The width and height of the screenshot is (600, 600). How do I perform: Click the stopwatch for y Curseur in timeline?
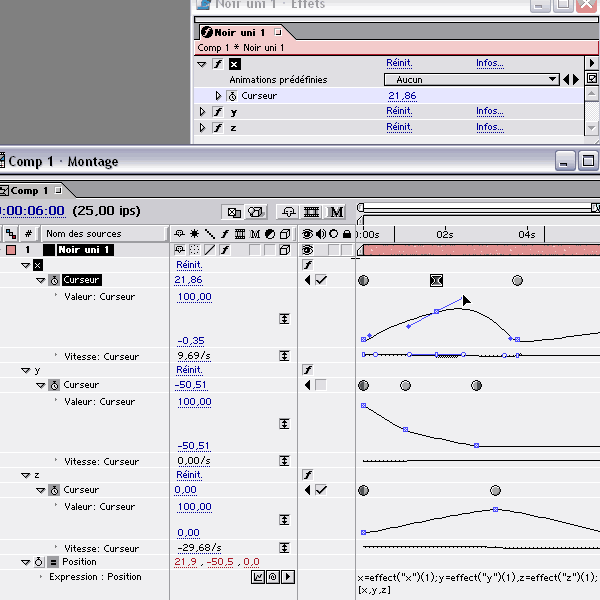[54, 385]
